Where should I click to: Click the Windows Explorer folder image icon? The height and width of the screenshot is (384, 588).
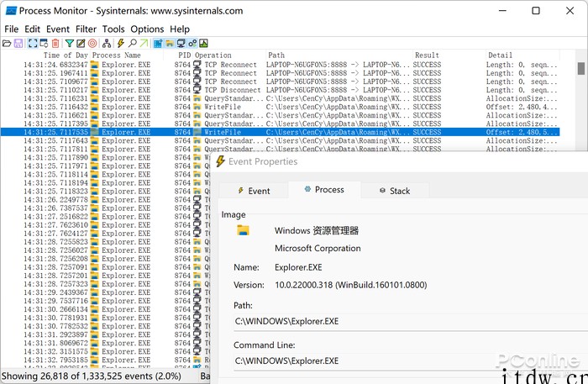tap(243, 230)
